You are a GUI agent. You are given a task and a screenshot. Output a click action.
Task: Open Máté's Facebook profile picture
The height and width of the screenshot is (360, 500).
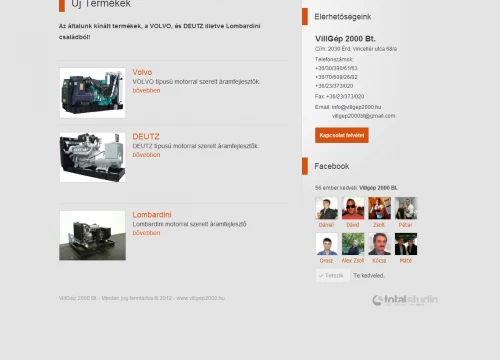pos(406,244)
